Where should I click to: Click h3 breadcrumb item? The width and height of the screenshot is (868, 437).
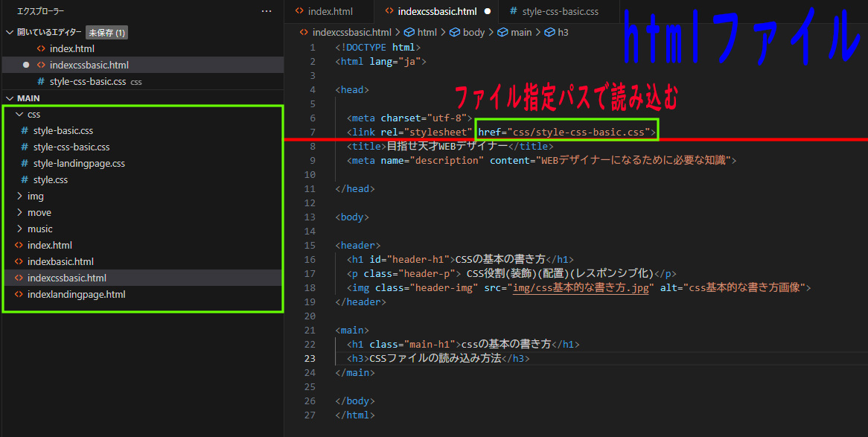[563, 32]
